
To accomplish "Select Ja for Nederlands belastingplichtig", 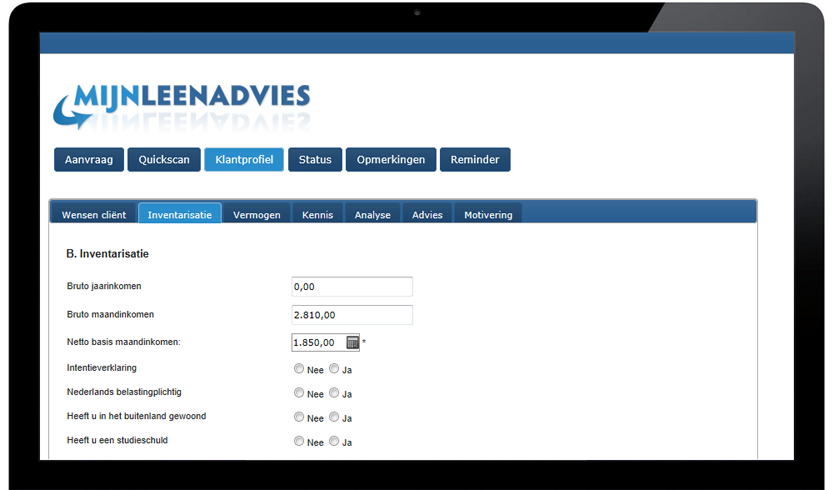I will tap(334, 393).
